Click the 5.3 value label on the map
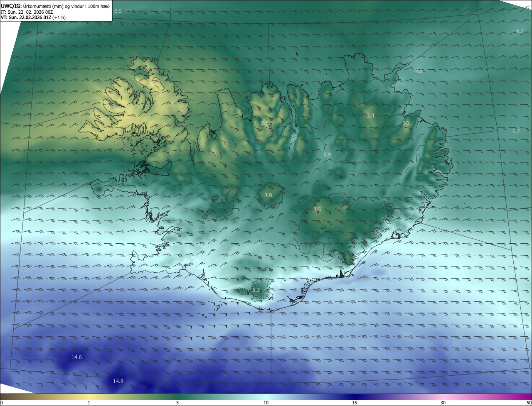The width and height of the screenshot is (532, 406). [x=256, y=290]
